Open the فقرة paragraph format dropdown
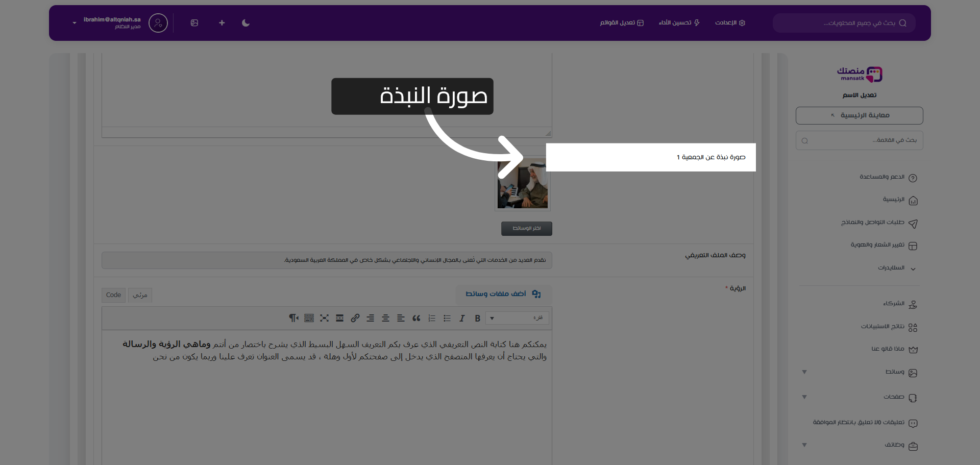 click(517, 318)
